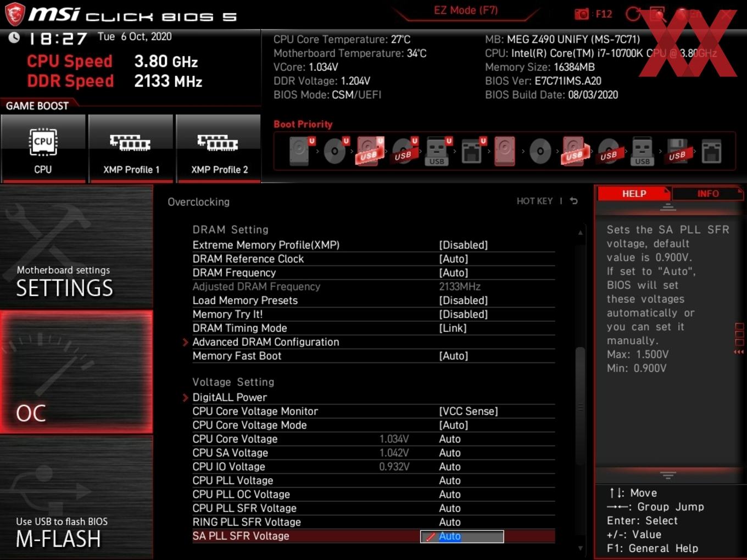Select the UEFI USB hard disk boot icon
The height and width of the screenshot is (560, 747).
(x=370, y=151)
